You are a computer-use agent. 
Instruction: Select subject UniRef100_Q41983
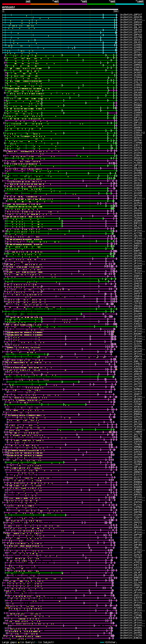(x=131, y=326)
